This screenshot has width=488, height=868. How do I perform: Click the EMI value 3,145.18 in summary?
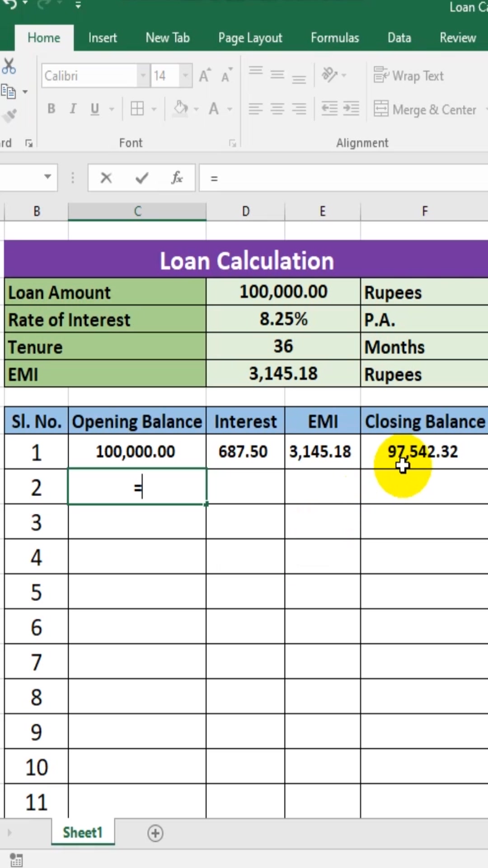(283, 374)
